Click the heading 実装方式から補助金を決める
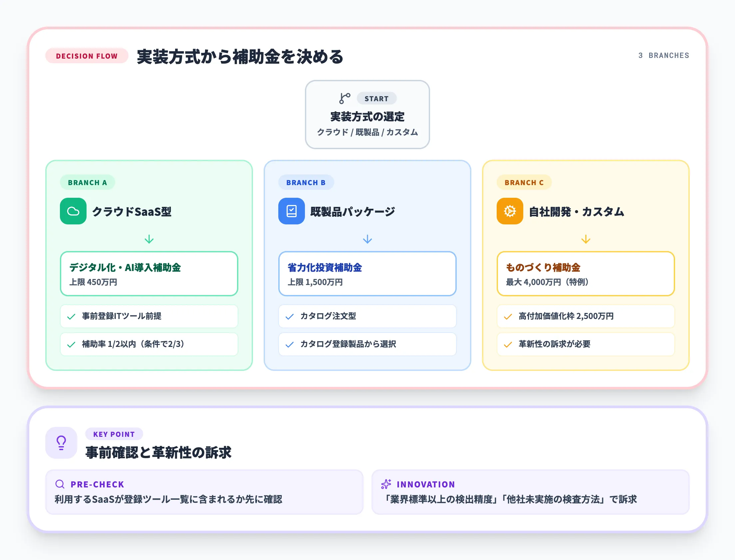 (x=240, y=56)
